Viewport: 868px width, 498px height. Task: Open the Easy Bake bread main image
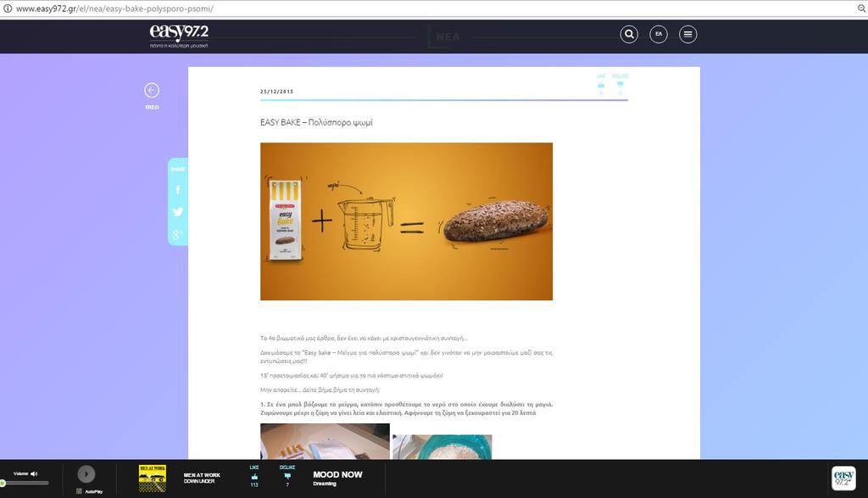(x=406, y=221)
